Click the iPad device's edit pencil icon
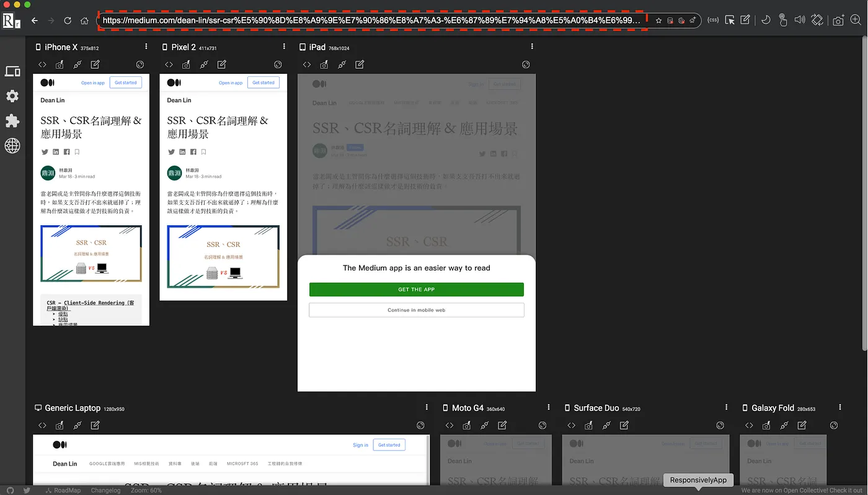Image resolution: width=868 pixels, height=495 pixels. (360, 65)
